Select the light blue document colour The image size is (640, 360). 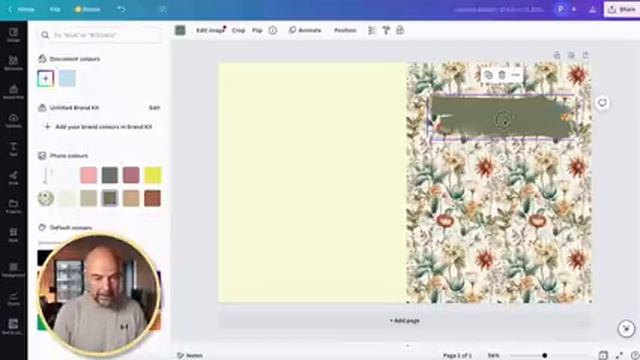click(x=67, y=78)
